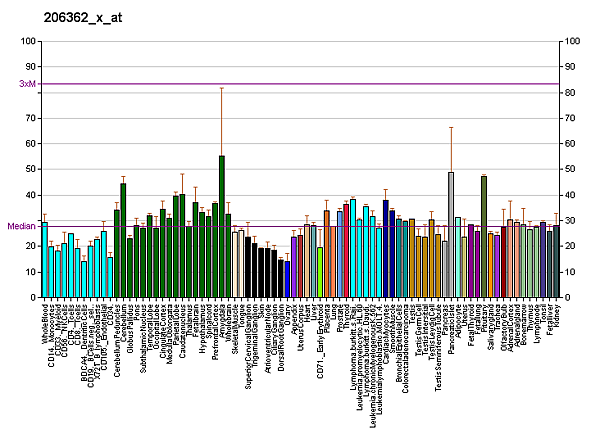Click the tall dark green Amygdala bar

(x=222, y=227)
